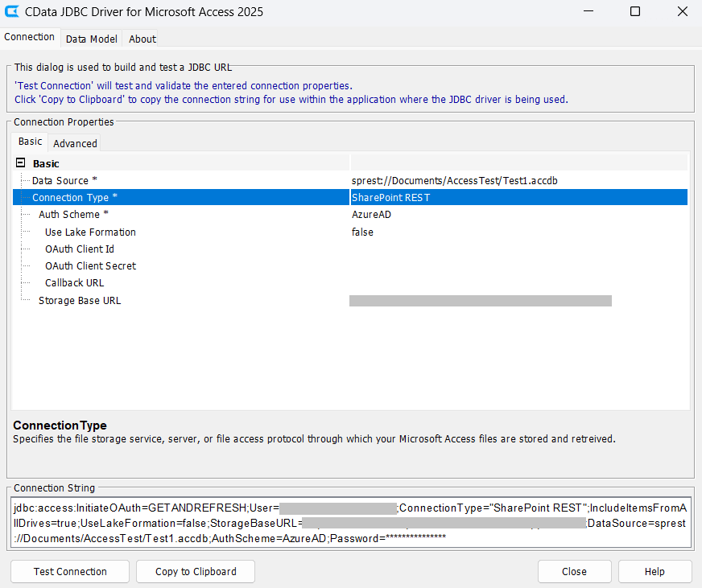Click Copy to Clipboard button

pyautogui.click(x=196, y=572)
